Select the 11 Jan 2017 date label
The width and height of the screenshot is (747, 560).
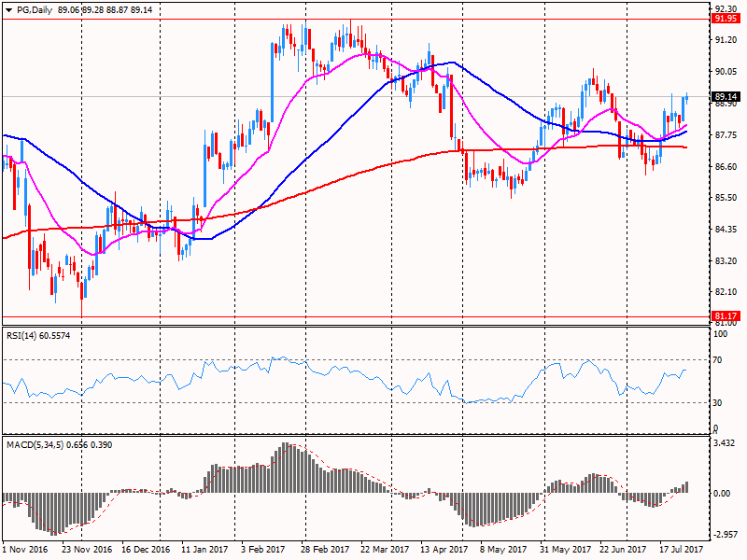pyautogui.click(x=204, y=550)
